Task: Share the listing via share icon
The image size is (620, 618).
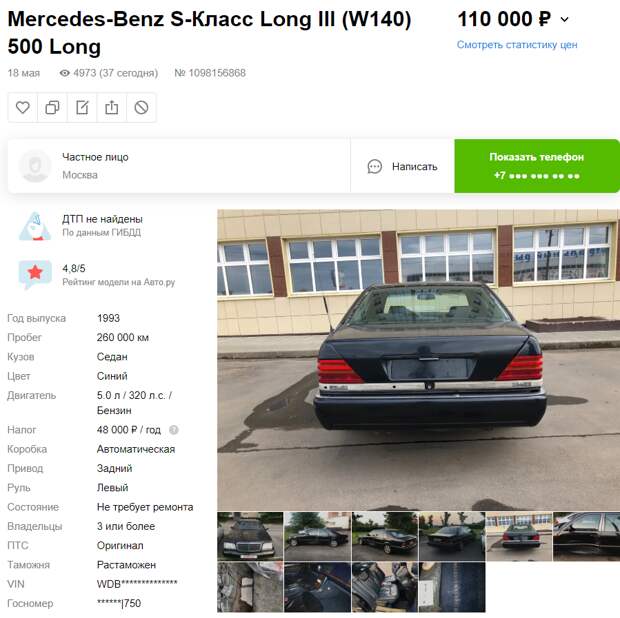Action: click(x=112, y=107)
